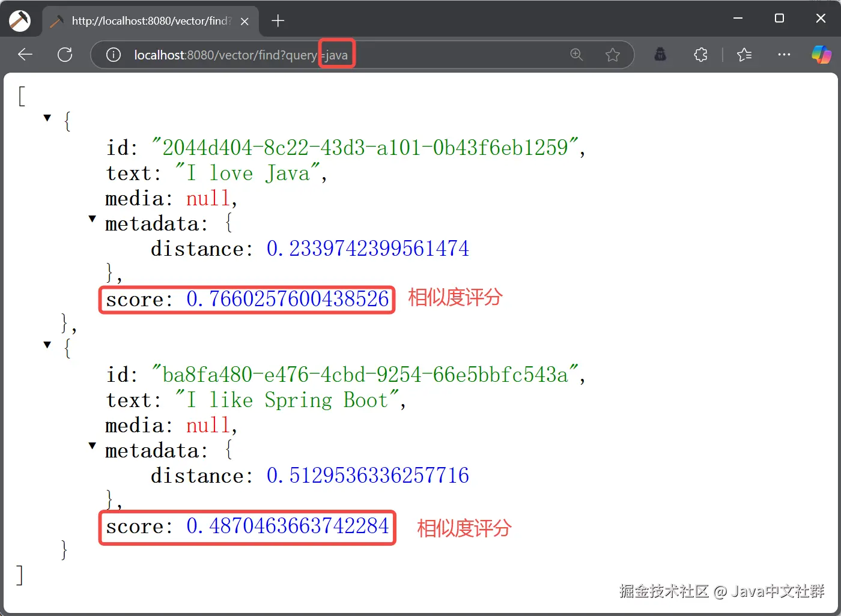Collapse the second JSON object
Viewport: 841px width, 616px height.
click(x=47, y=345)
